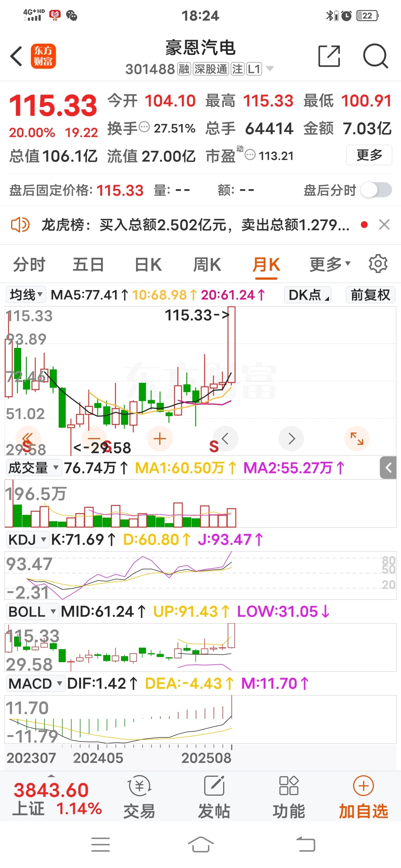Open the 发帖 post icon
The width and height of the screenshot is (401, 868).
tap(214, 797)
